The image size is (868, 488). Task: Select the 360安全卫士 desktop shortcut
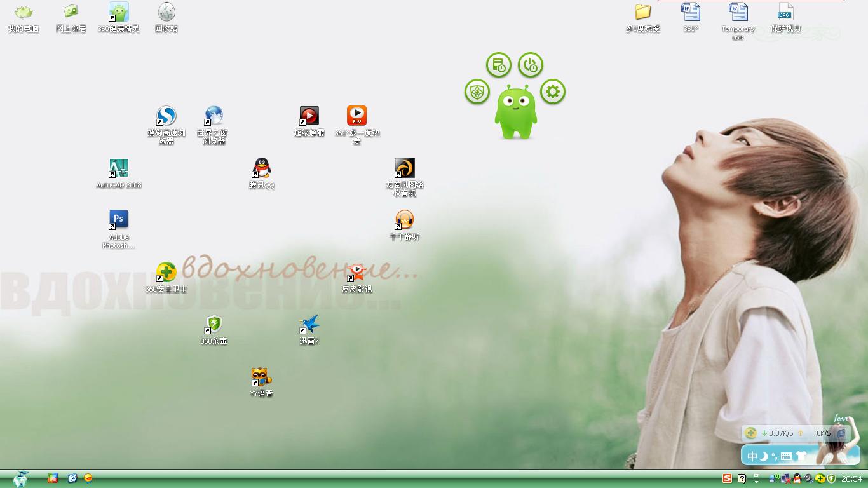click(166, 273)
